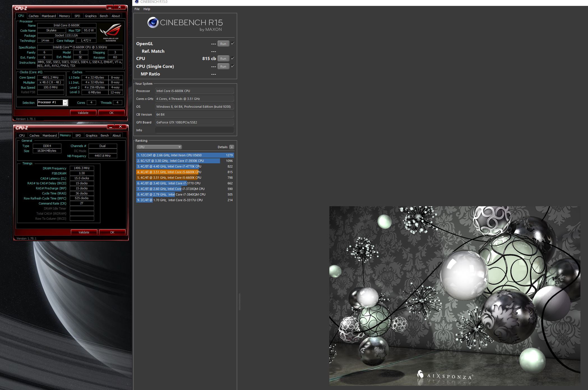Select ranking entry i5-6600K scoring 815
The width and height of the screenshot is (588, 390).
pos(185,172)
